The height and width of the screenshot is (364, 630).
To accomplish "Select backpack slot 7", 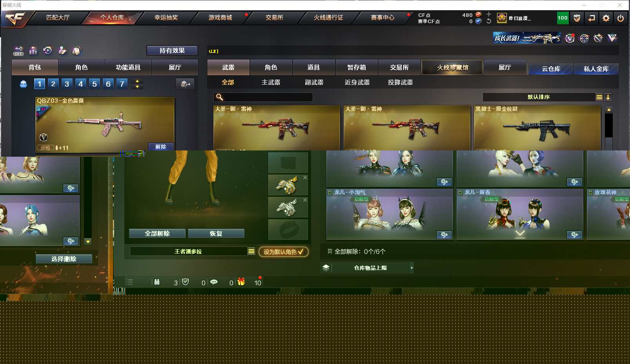I will tap(122, 84).
